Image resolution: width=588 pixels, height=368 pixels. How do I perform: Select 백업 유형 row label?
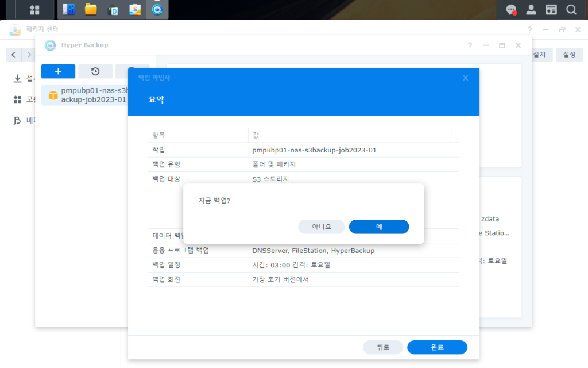pos(166,164)
